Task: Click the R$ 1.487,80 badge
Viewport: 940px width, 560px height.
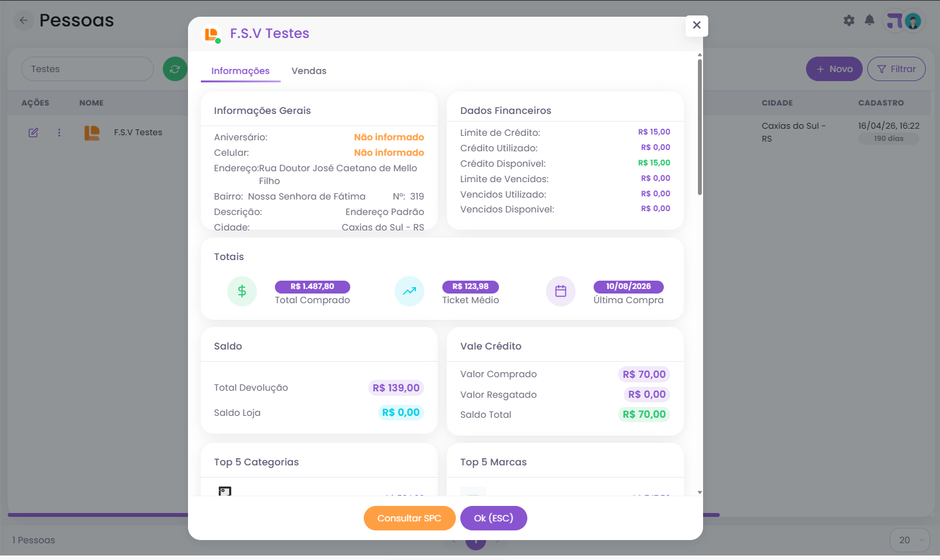Action: 312,286
